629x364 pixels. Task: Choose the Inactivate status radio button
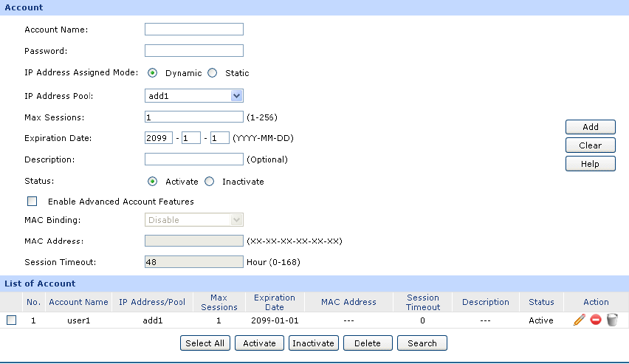tap(210, 182)
